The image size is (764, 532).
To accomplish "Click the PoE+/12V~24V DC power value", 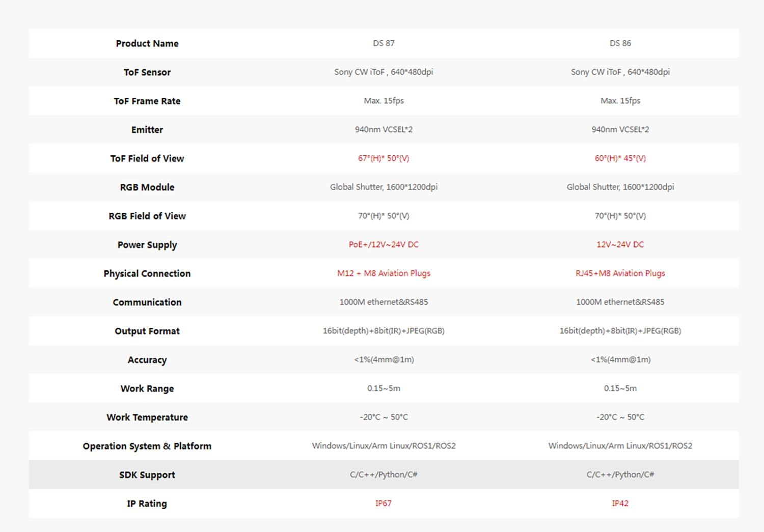I will click(384, 245).
